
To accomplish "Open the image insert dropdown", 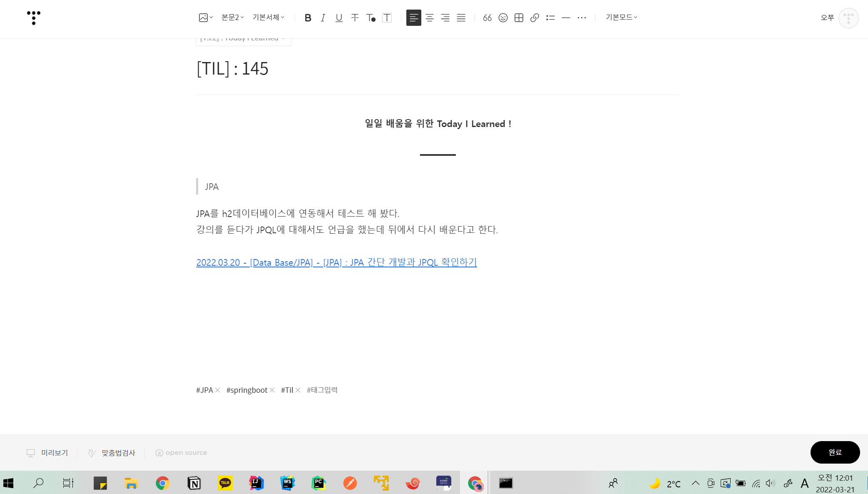I will tap(206, 17).
